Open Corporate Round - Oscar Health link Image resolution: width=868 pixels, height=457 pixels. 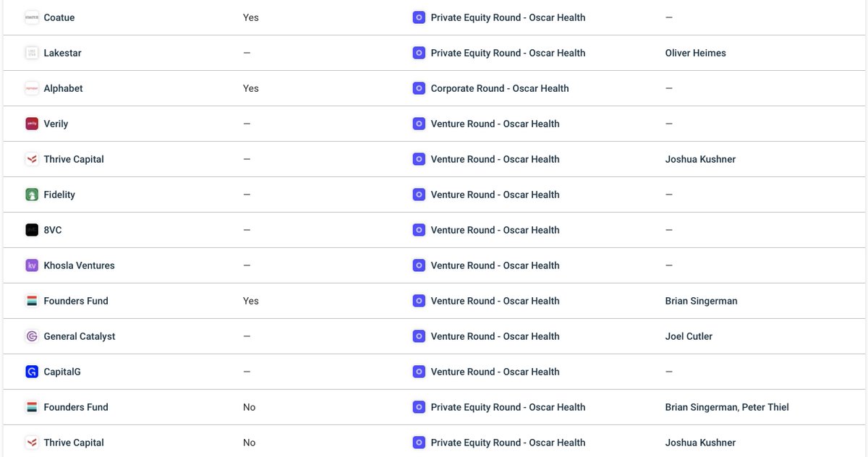click(x=500, y=88)
